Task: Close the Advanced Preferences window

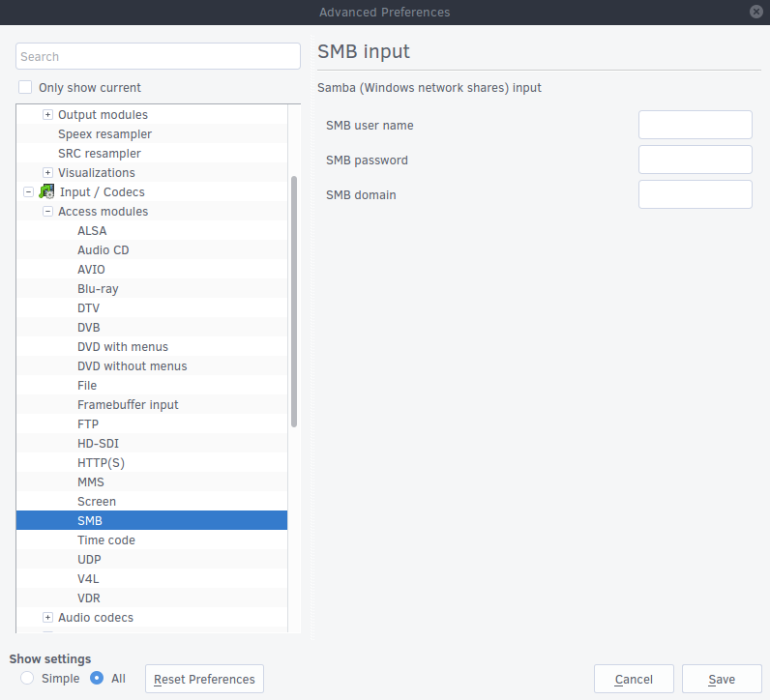Action: 756,12
